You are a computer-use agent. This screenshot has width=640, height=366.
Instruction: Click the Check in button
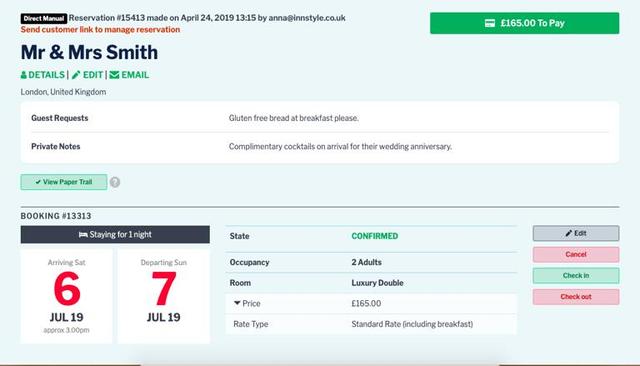[576, 276]
